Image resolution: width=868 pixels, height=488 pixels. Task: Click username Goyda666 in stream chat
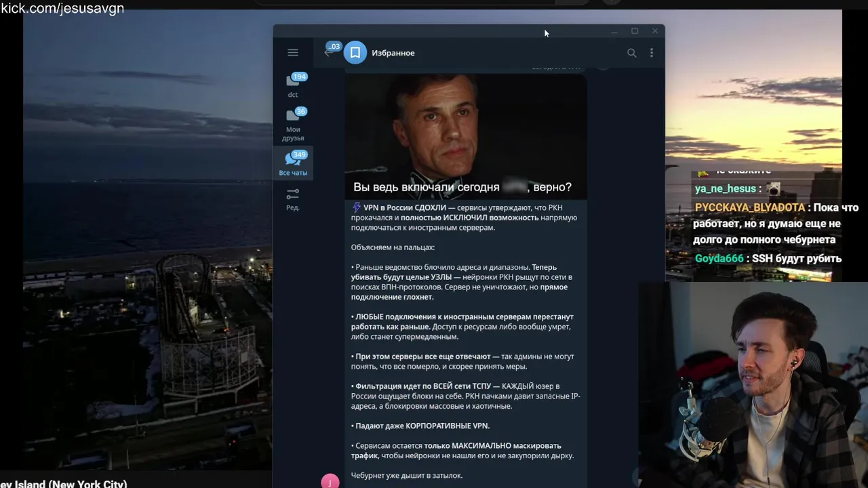tap(719, 258)
